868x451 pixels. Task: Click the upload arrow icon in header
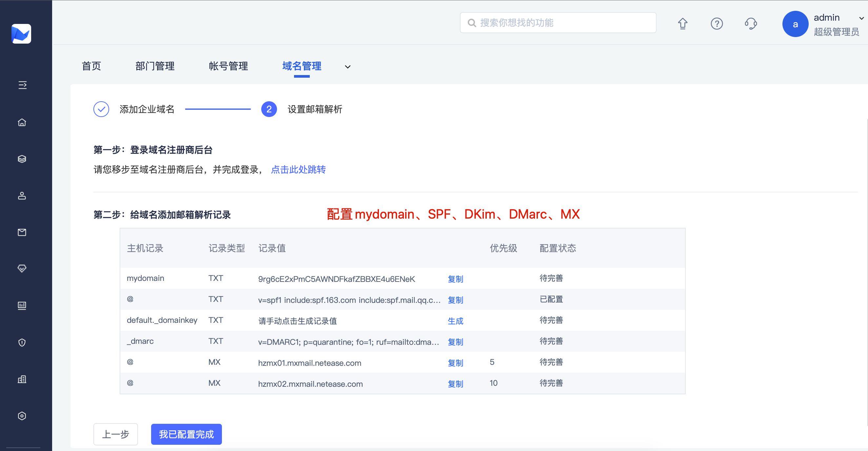(682, 24)
